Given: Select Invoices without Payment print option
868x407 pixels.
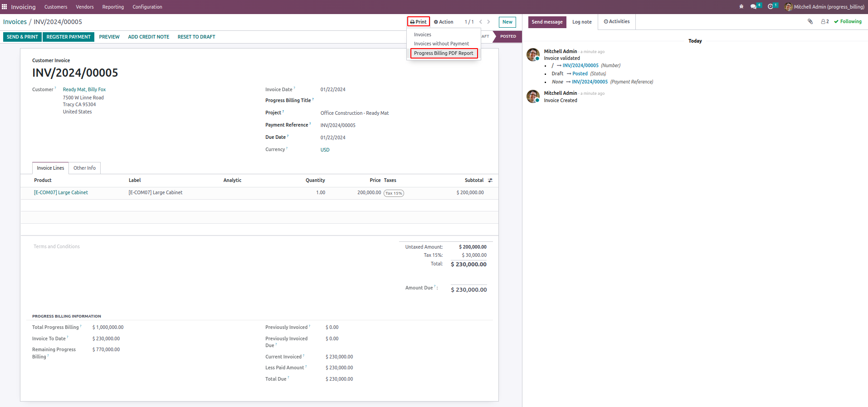Looking at the screenshot, I should pos(444,44).
